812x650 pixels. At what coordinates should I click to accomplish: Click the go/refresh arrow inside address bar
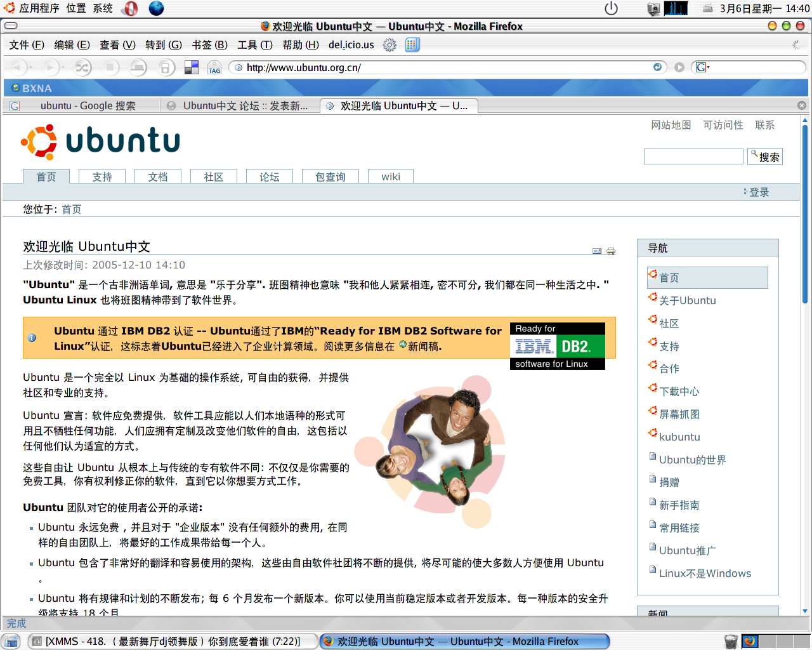coord(657,67)
